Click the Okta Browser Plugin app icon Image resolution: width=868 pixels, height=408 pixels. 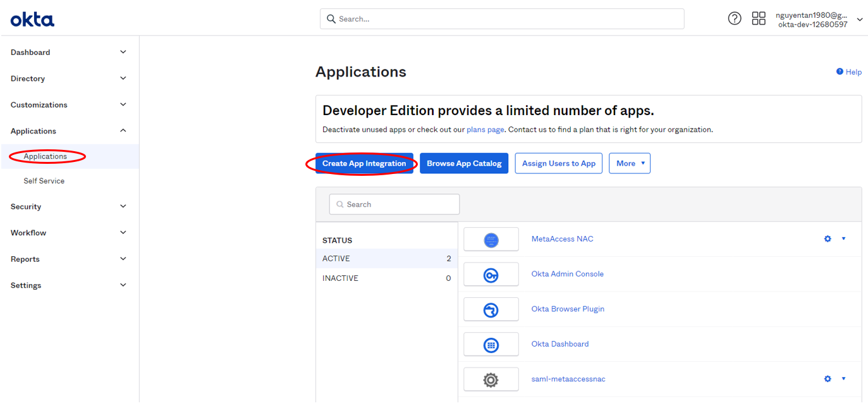[x=491, y=310]
